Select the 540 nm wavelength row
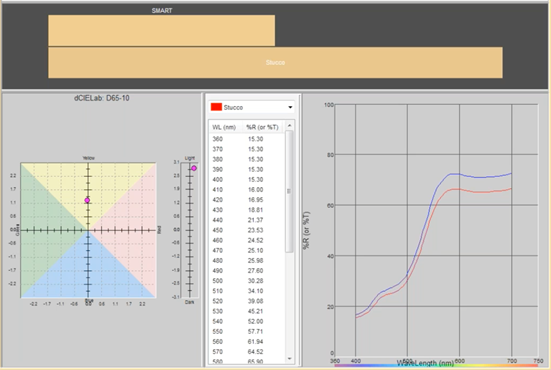 tap(247, 322)
